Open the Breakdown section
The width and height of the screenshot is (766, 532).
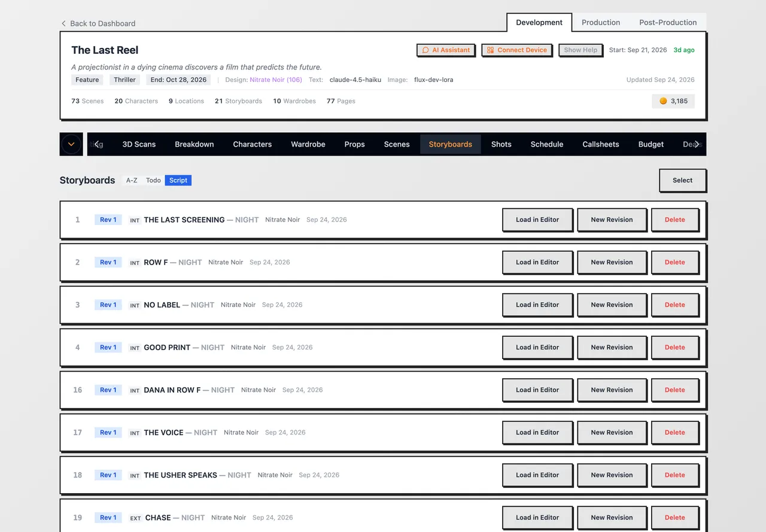tap(194, 144)
